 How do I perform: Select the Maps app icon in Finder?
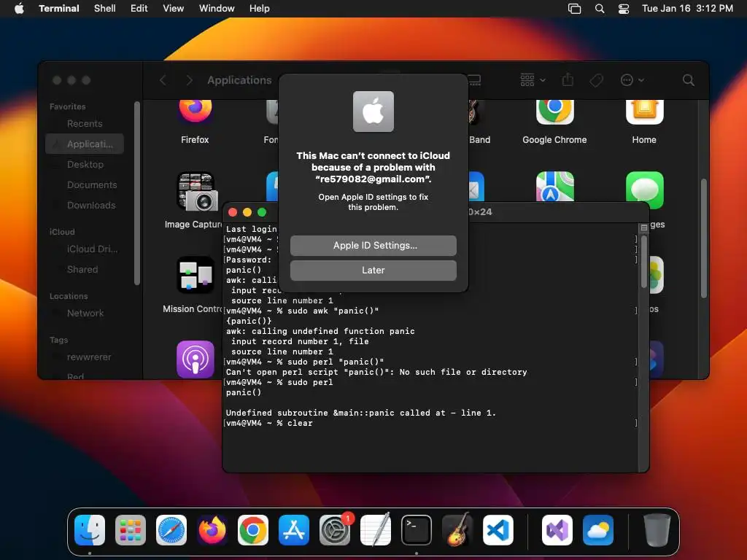554,187
